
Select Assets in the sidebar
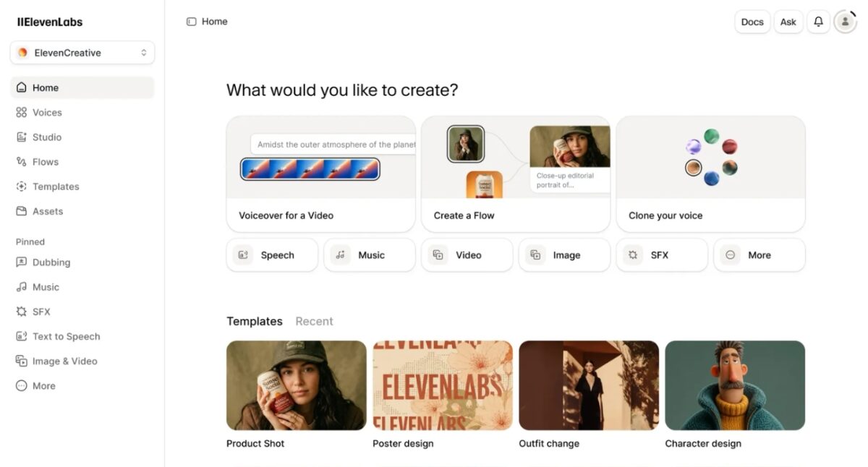pyautogui.click(x=82, y=211)
